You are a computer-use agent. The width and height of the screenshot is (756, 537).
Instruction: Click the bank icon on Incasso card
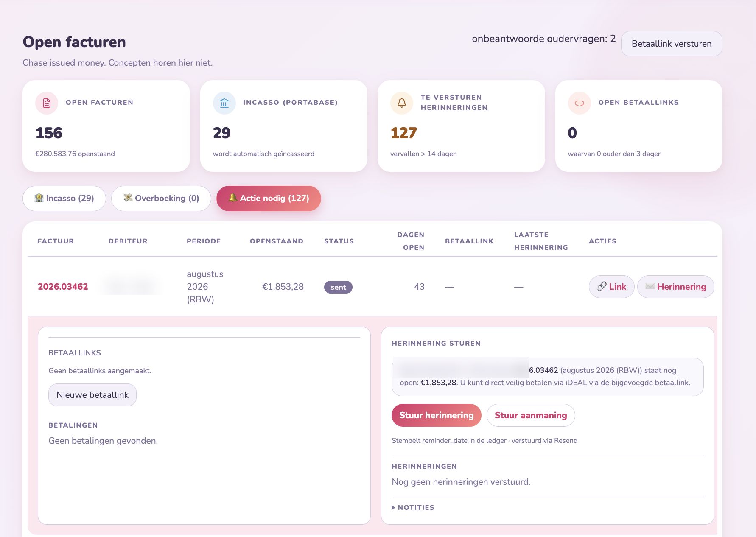pos(224,103)
